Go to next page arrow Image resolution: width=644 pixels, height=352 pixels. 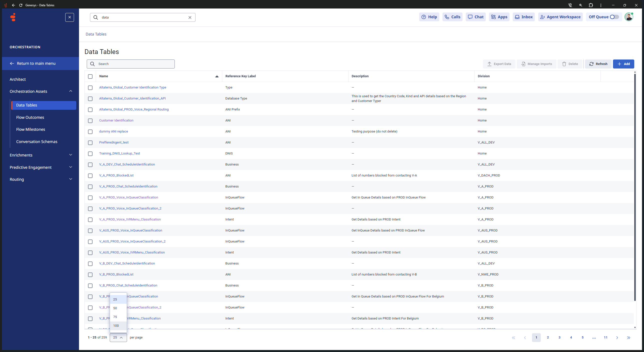(617, 337)
